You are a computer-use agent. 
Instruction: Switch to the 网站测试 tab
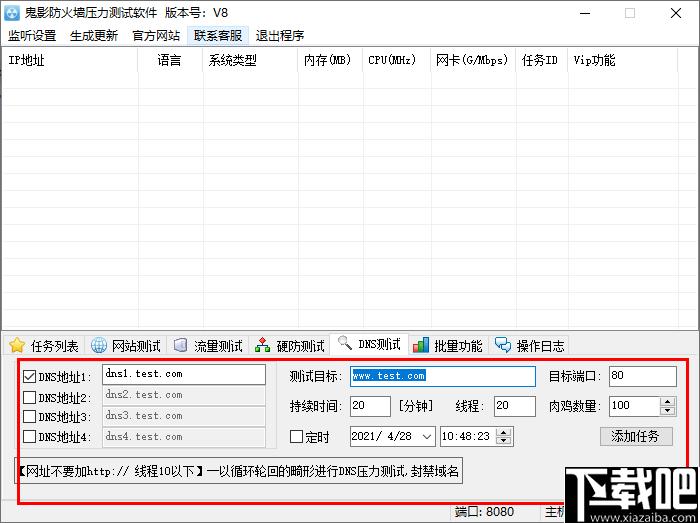[126, 345]
